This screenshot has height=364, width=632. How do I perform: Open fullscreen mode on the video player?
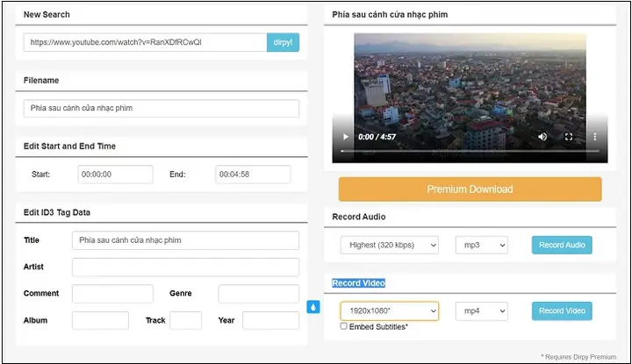[569, 137]
